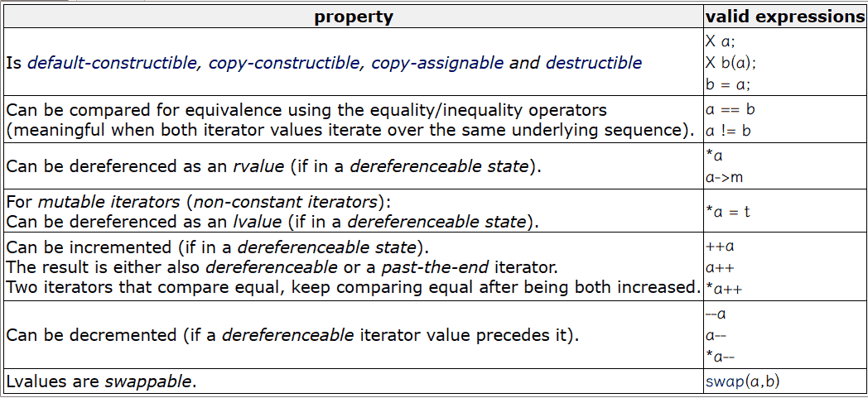Screen dimensions: 868x398
Task: Click the 'X a;' expression
Action: [721, 41]
